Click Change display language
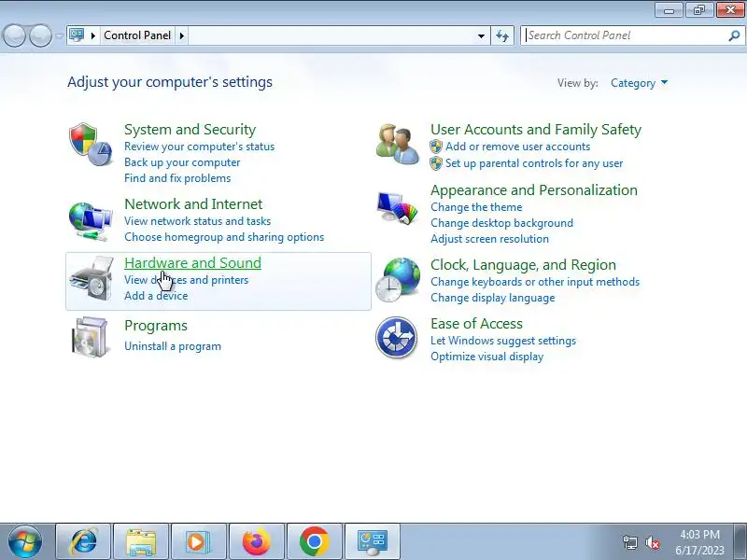747x560 pixels. (x=493, y=298)
